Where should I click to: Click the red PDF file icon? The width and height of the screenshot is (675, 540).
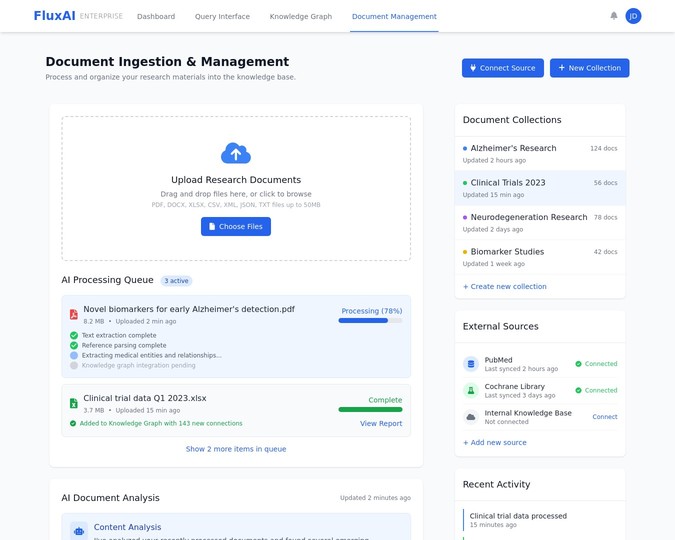click(x=74, y=314)
